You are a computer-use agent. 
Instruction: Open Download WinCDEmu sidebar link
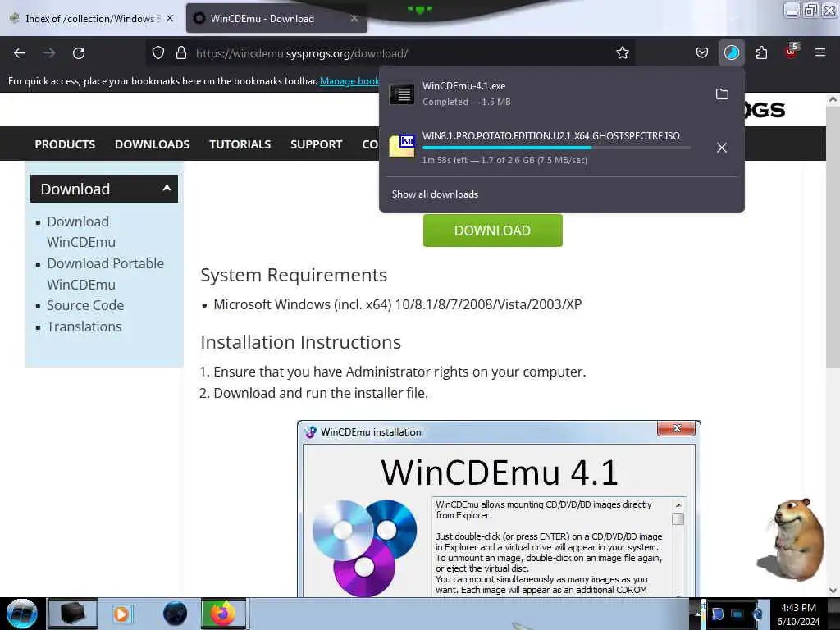click(x=81, y=232)
